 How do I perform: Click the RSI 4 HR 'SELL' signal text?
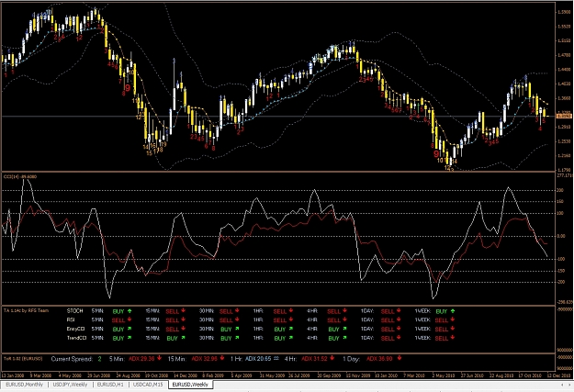tap(334, 320)
